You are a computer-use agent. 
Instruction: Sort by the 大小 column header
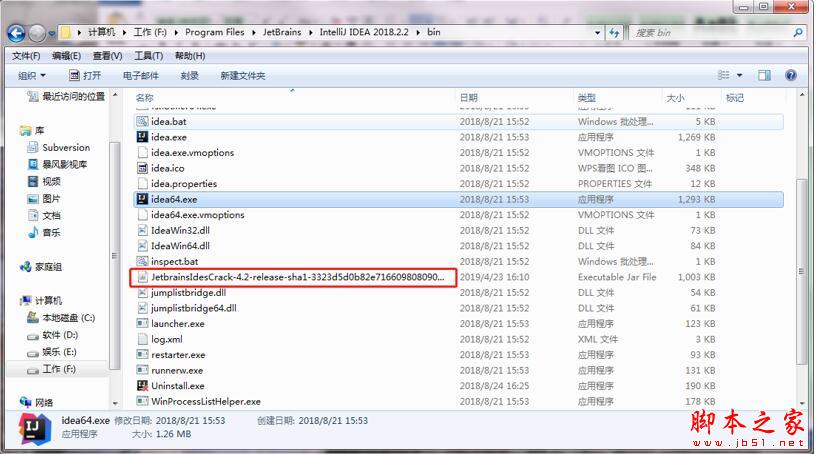click(x=675, y=97)
